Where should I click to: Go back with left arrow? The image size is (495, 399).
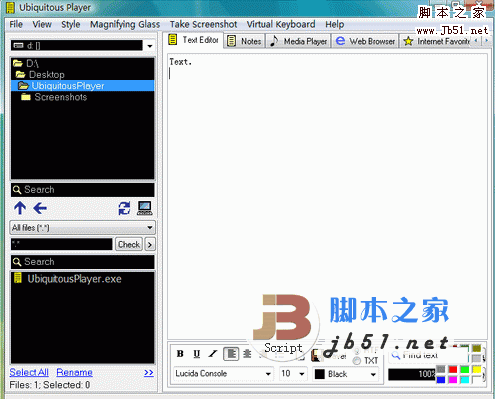tap(40, 208)
